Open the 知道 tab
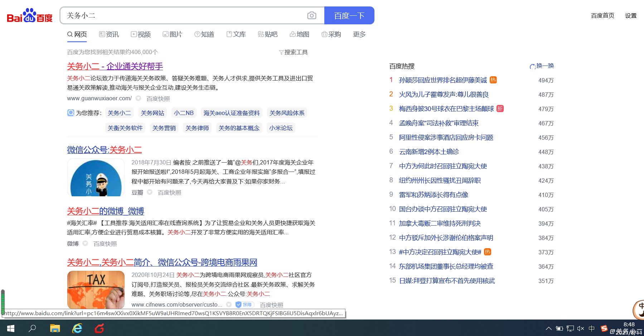The height and width of the screenshot is (336, 644). coord(204,34)
